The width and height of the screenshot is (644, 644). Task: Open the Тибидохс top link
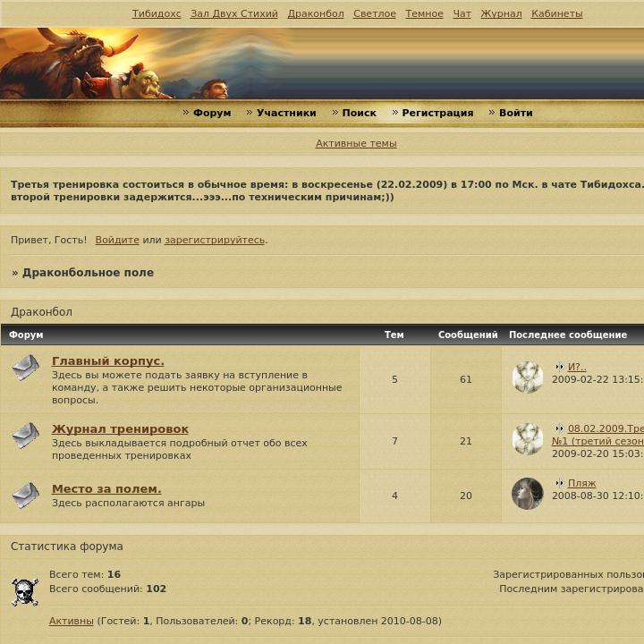point(157,14)
